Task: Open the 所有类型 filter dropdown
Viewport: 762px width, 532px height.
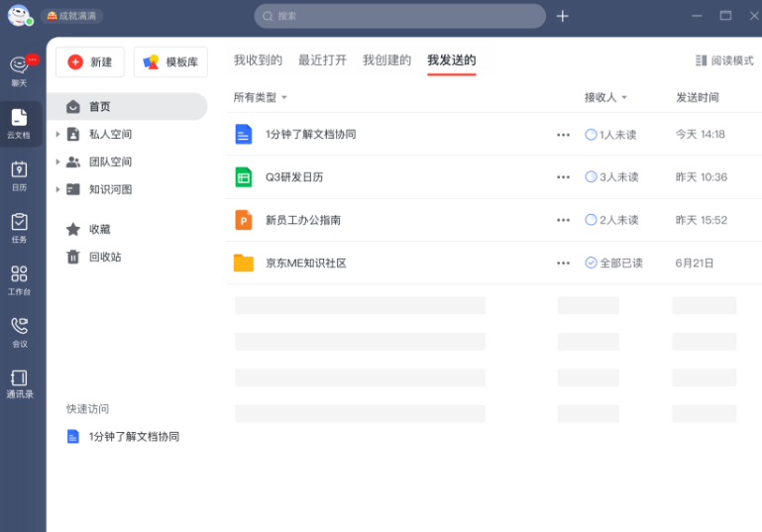Action: [x=261, y=97]
